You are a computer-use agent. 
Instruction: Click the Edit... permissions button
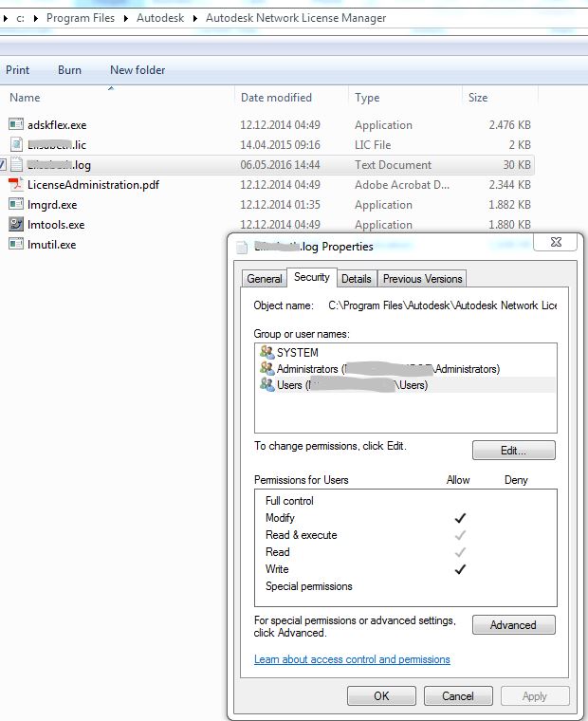coord(513,451)
